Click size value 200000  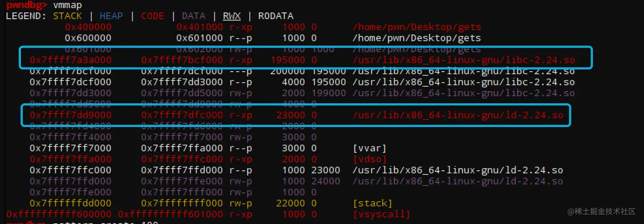(x=288, y=71)
